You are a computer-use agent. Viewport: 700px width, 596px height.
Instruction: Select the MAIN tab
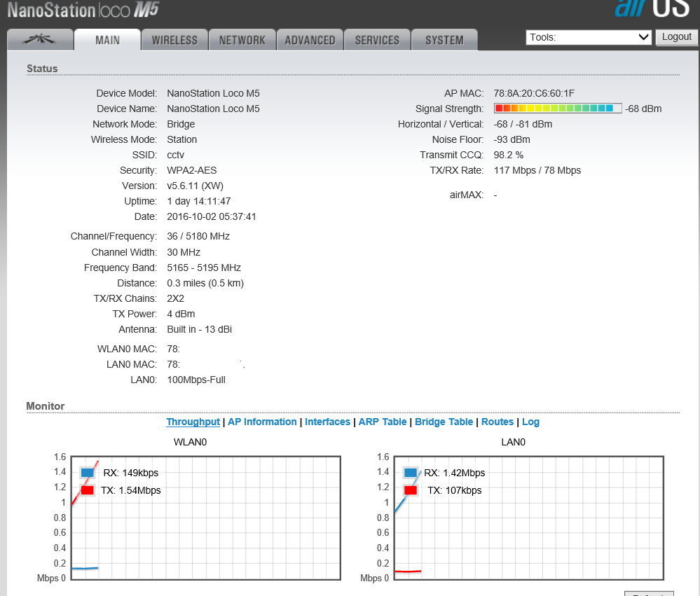[107, 40]
